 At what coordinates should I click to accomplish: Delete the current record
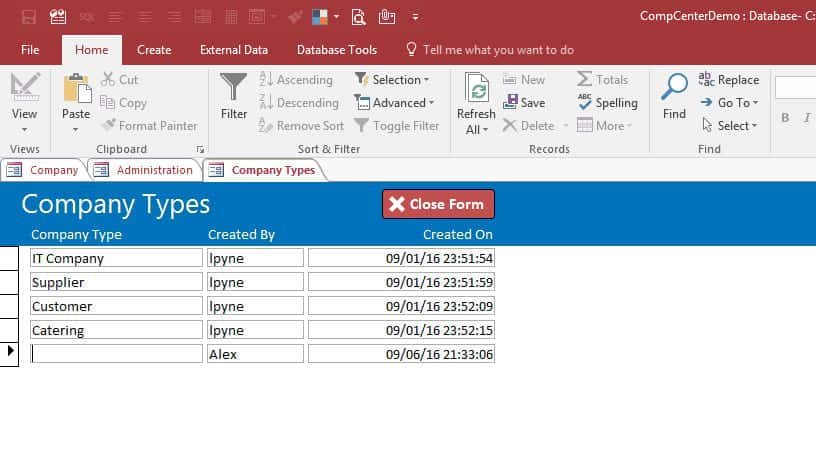(x=529, y=126)
